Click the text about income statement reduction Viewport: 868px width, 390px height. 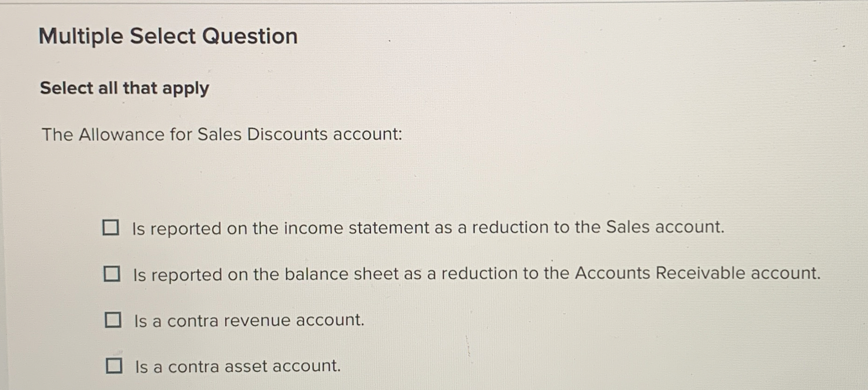pyautogui.click(x=427, y=228)
